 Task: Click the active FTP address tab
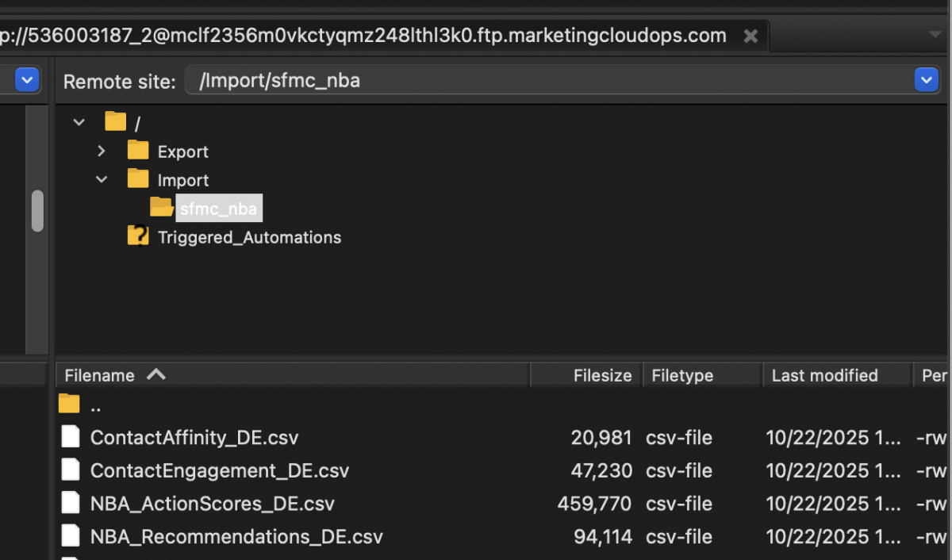[x=365, y=35]
